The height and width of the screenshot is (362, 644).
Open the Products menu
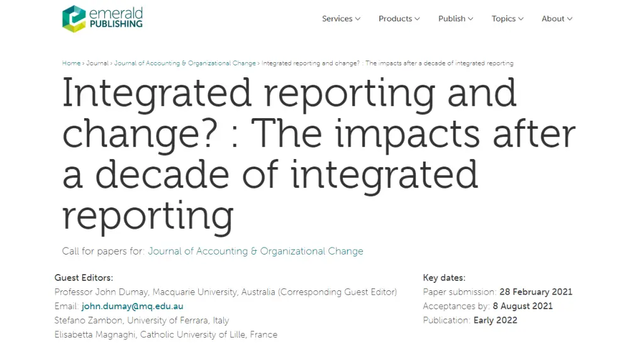click(399, 19)
